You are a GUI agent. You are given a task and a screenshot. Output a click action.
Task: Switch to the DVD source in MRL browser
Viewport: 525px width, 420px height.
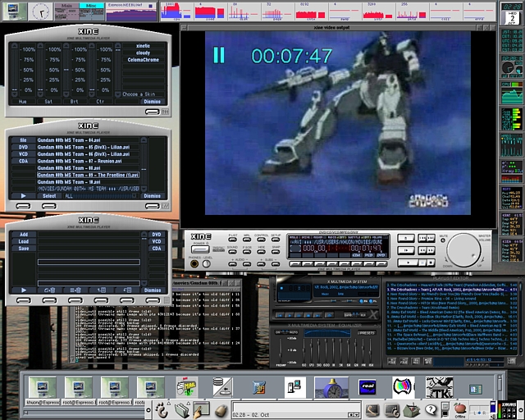pos(23,148)
